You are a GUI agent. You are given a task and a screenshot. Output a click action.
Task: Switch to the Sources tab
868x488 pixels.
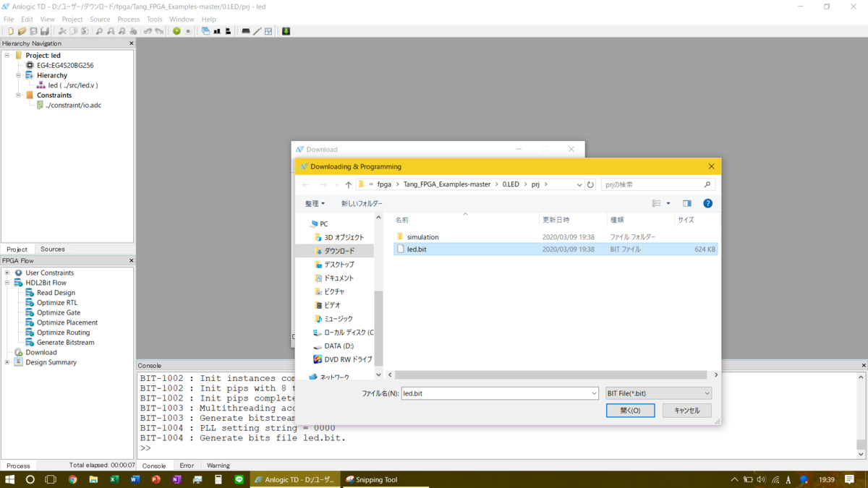(52, 249)
